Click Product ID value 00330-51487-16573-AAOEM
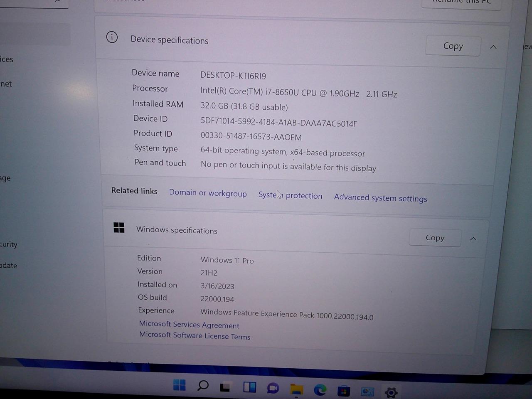The width and height of the screenshot is (532, 399). coord(251,136)
